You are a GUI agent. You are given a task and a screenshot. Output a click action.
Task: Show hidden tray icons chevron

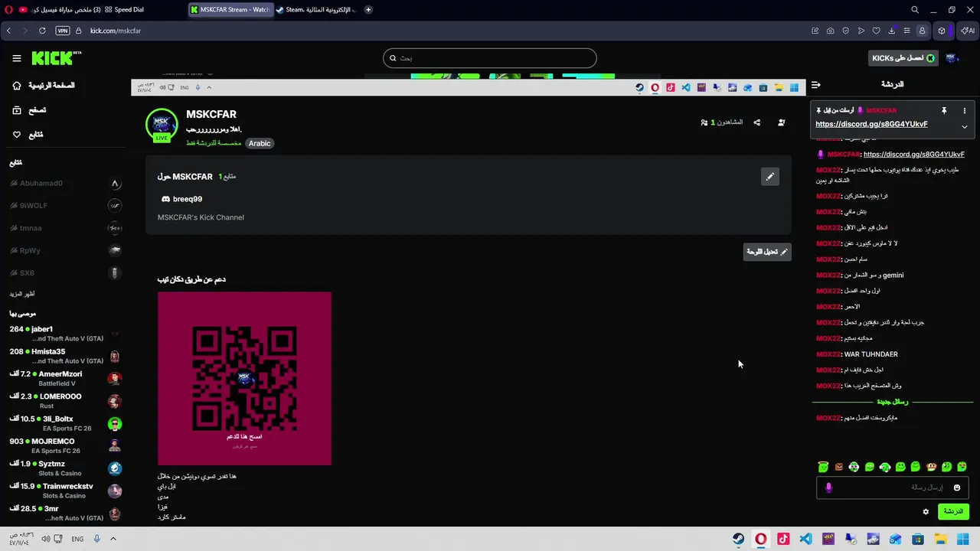tap(113, 539)
